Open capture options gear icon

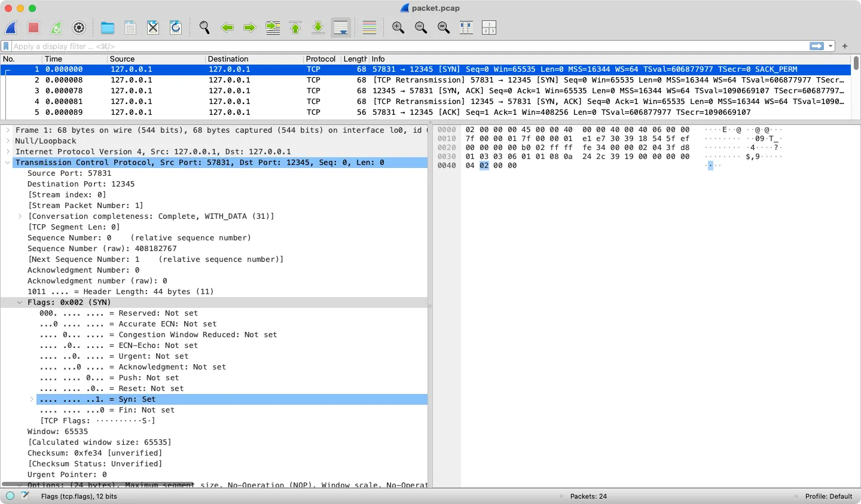tap(79, 28)
